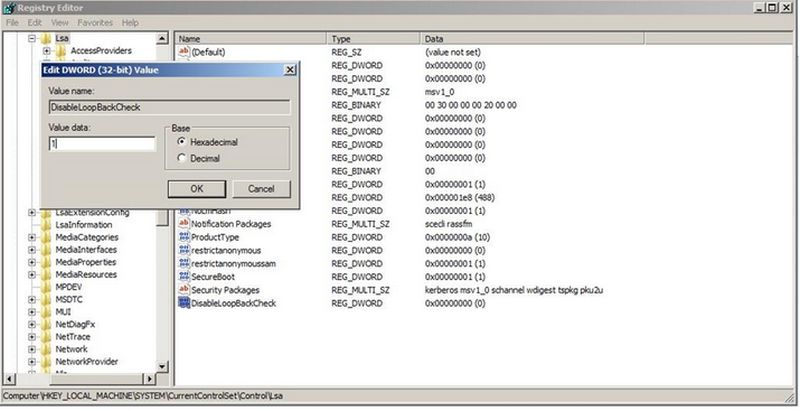
Task: Click the (value not set) data cell
Action: (453, 52)
